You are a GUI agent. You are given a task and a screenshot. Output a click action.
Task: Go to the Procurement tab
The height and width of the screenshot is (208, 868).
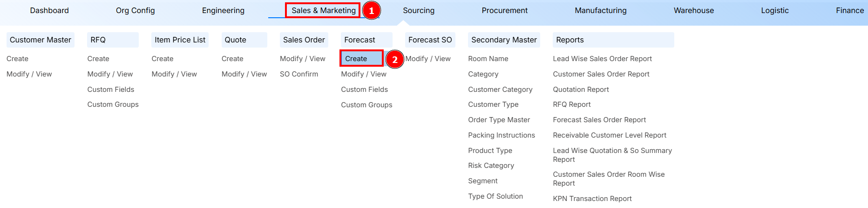[504, 10]
